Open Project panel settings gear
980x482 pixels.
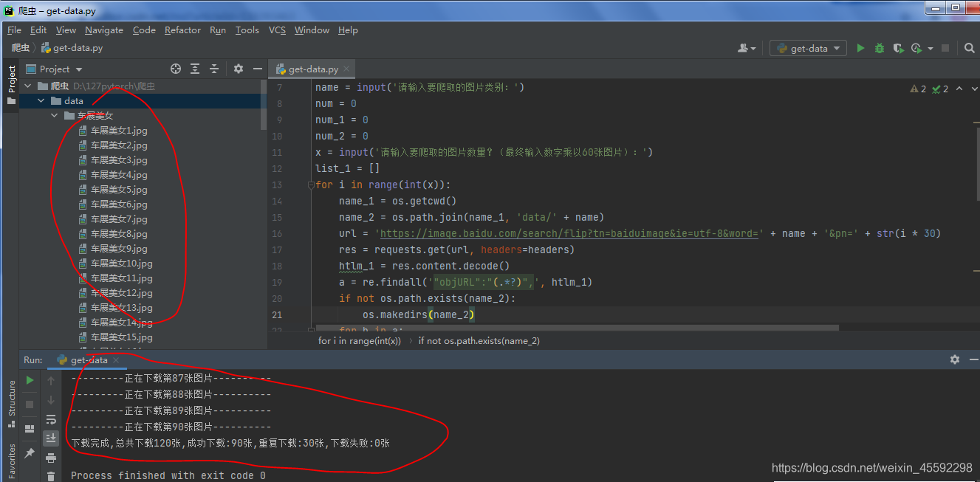click(239, 69)
